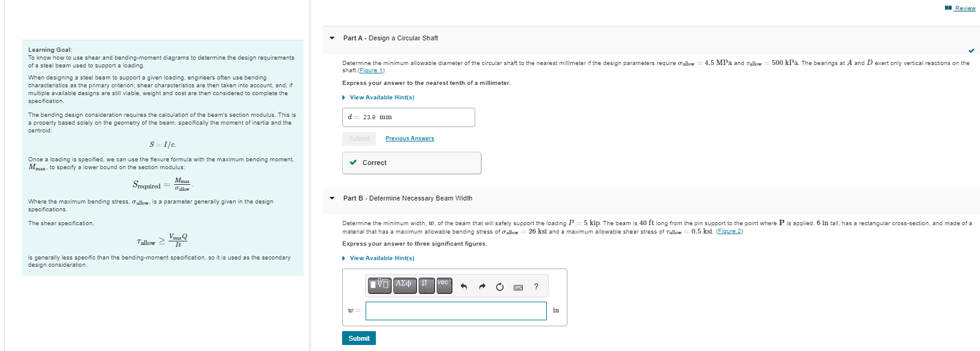The width and height of the screenshot is (980, 351).
Task: View Previous Answers for Part A
Action: point(410,138)
